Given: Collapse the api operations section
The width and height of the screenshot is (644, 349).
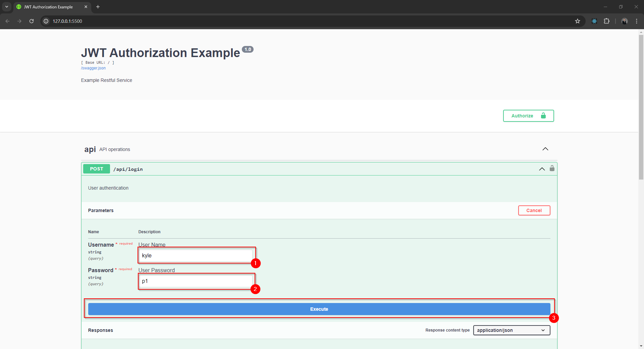Looking at the screenshot, I should pos(545,149).
